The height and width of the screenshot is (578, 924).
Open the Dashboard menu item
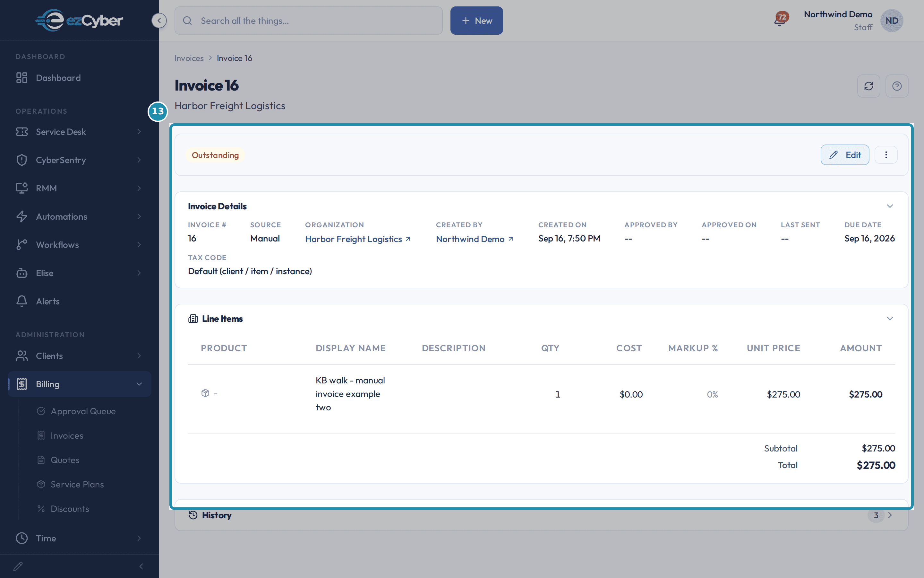click(x=80, y=78)
